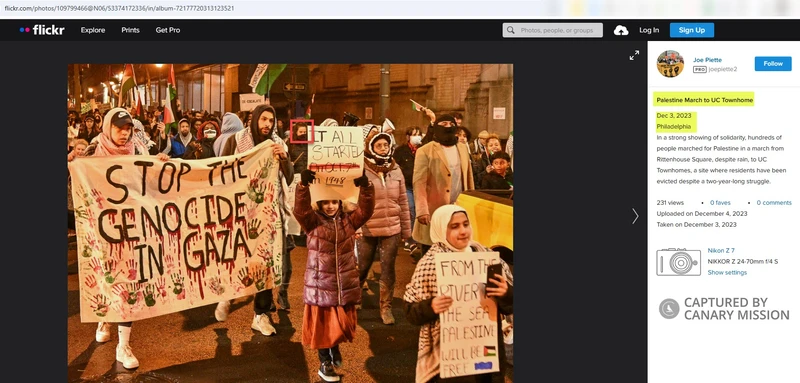The image size is (800, 383).
Task: Follow Joe Piette
Action: (773, 64)
